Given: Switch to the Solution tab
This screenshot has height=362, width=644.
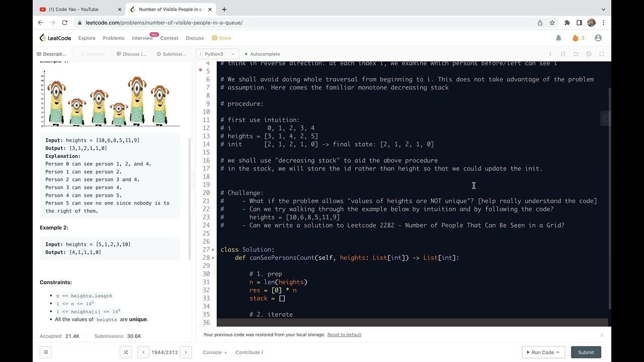Looking at the screenshot, I should [x=93, y=54].
